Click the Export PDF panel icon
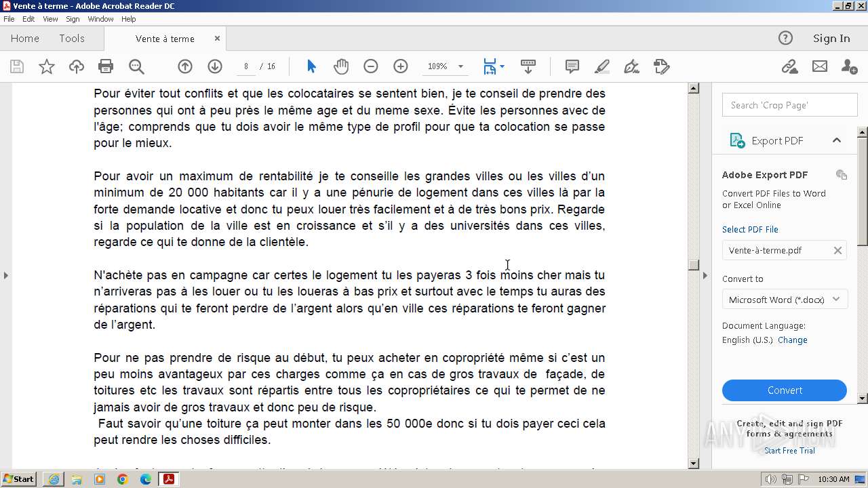 tap(737, 140)
